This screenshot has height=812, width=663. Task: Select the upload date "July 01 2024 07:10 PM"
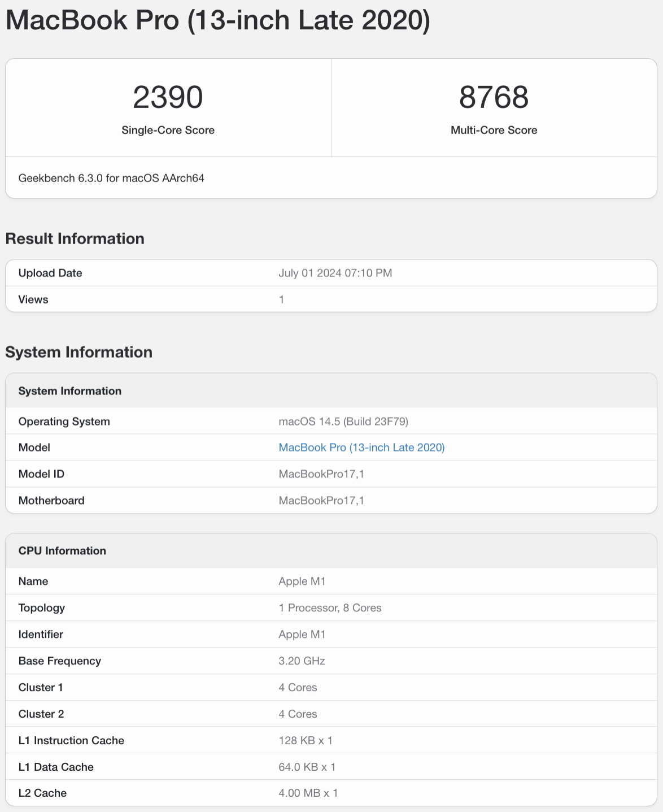click(x=335, y=273)
